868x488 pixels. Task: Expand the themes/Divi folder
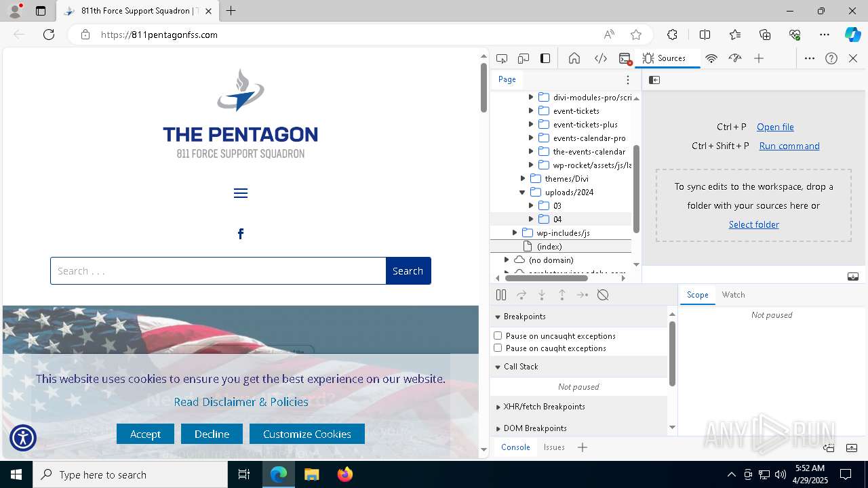(523, 178)
